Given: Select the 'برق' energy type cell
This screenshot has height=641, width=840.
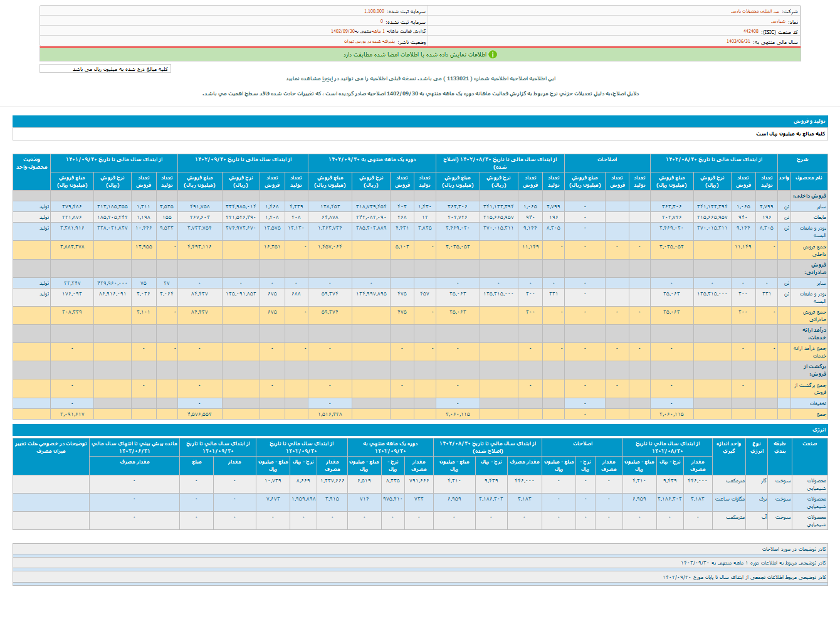Looking at the screenshot, I should click(x=763, y=499).
